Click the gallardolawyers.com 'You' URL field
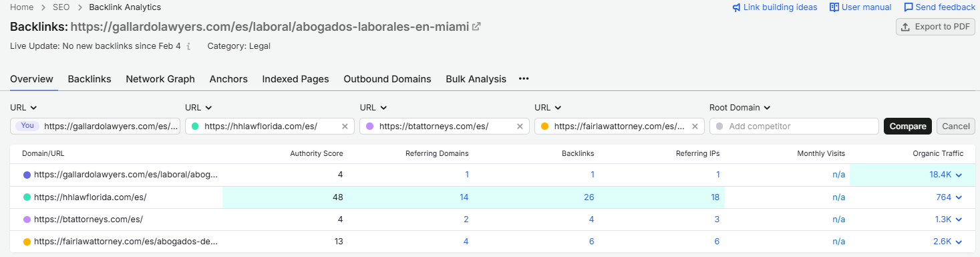Screen dimensions: 980x257 [95, 126]
